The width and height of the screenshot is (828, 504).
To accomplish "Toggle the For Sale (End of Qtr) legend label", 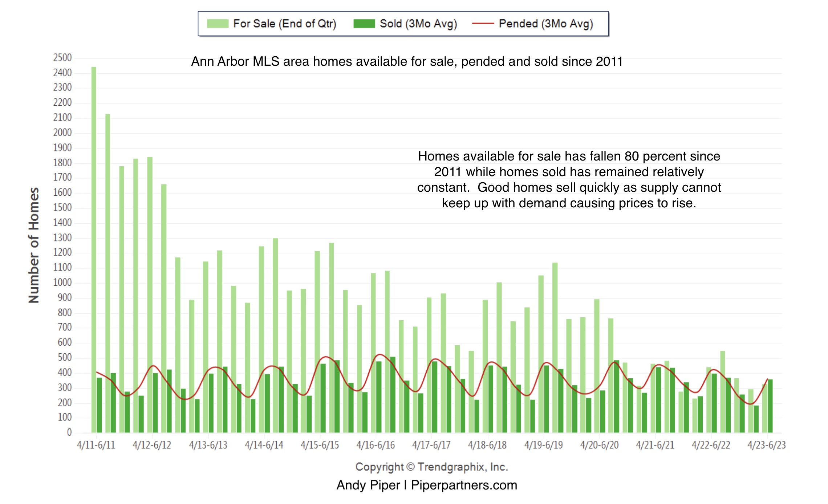I will [284, 24].
